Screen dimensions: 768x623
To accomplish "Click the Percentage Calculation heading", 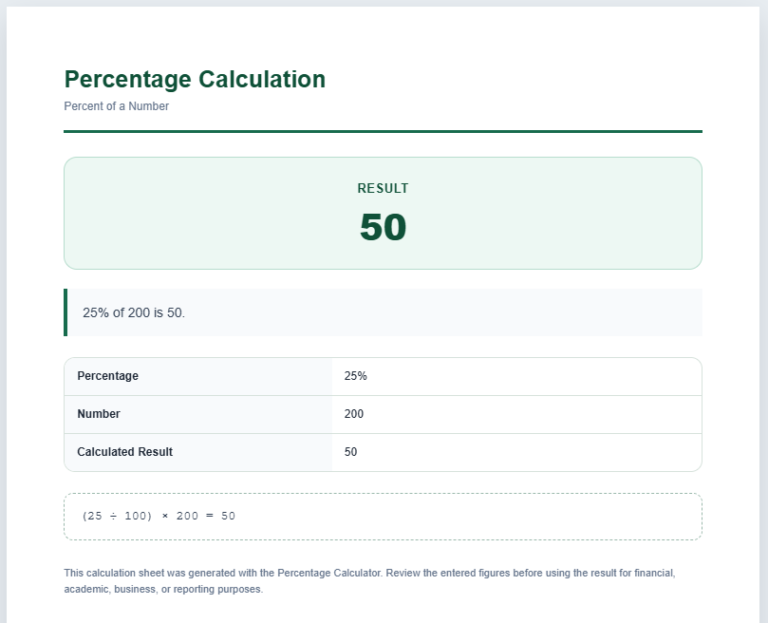I will click(x=195, y=79).
